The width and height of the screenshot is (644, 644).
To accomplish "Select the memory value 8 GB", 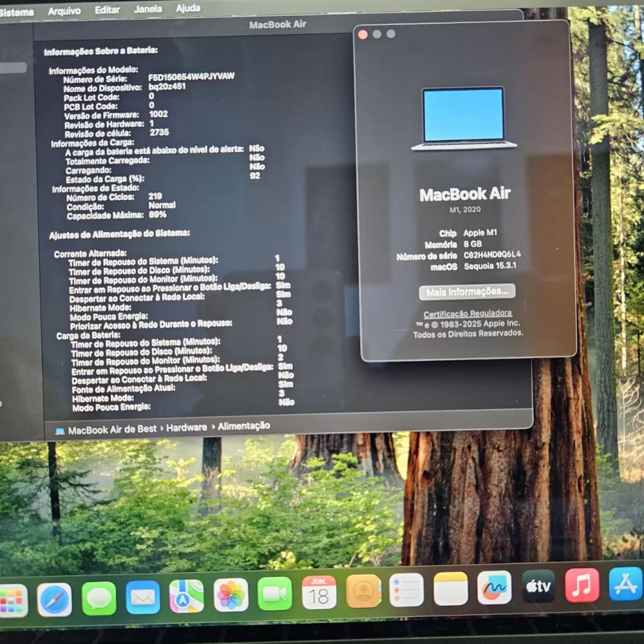I will (x=473, y=244).
